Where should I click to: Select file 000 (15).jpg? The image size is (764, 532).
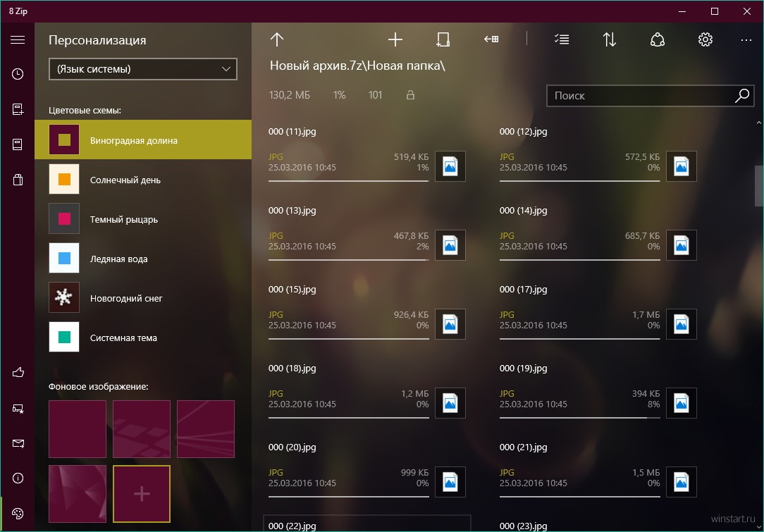tap(367, 314)
